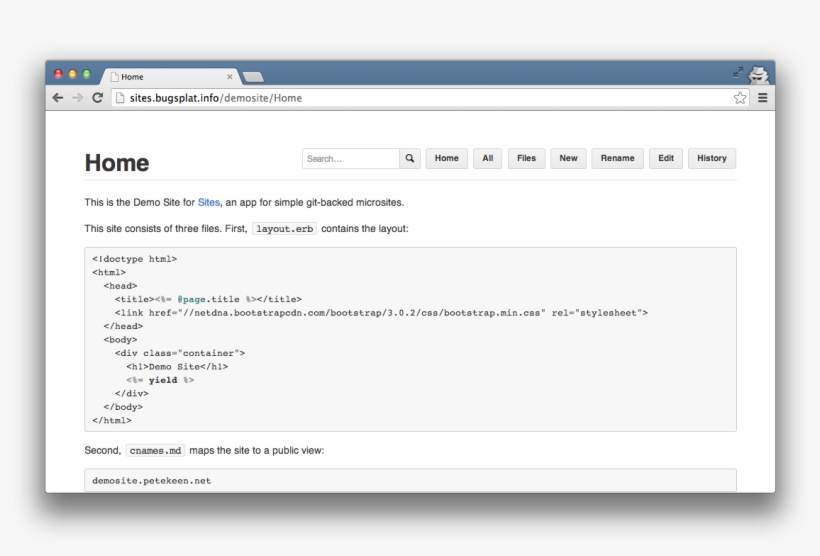The image size is (820, 556).
Task: Select the Home browser tab
Action: tap(171, 77)
